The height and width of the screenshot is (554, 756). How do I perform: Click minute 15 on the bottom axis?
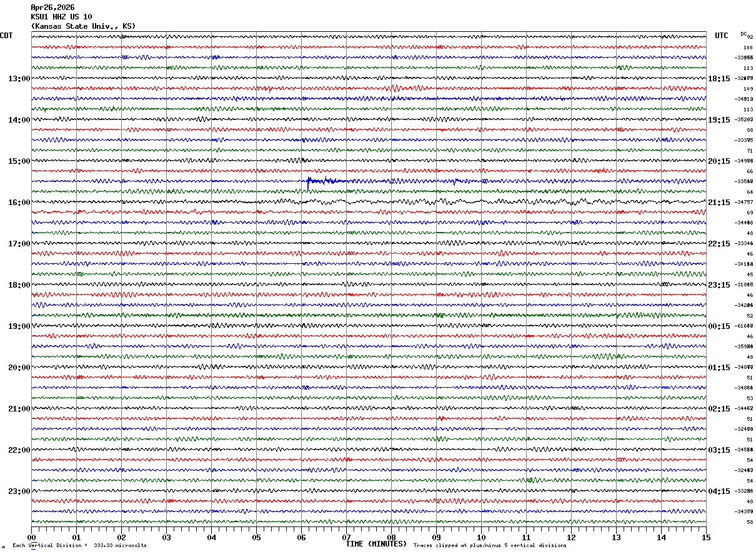[706, 537]
